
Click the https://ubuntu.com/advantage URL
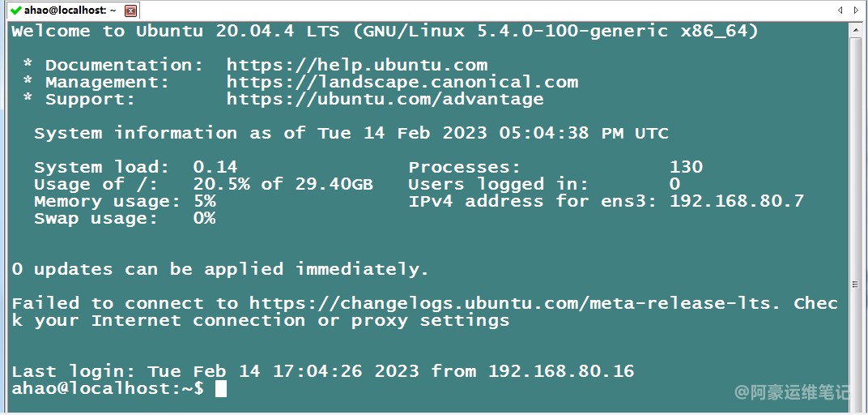pos(385,100)
